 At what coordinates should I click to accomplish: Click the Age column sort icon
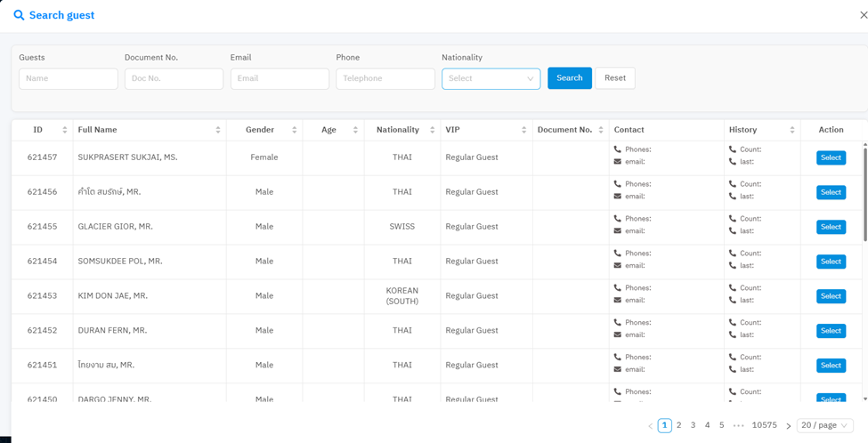point(355,130)
